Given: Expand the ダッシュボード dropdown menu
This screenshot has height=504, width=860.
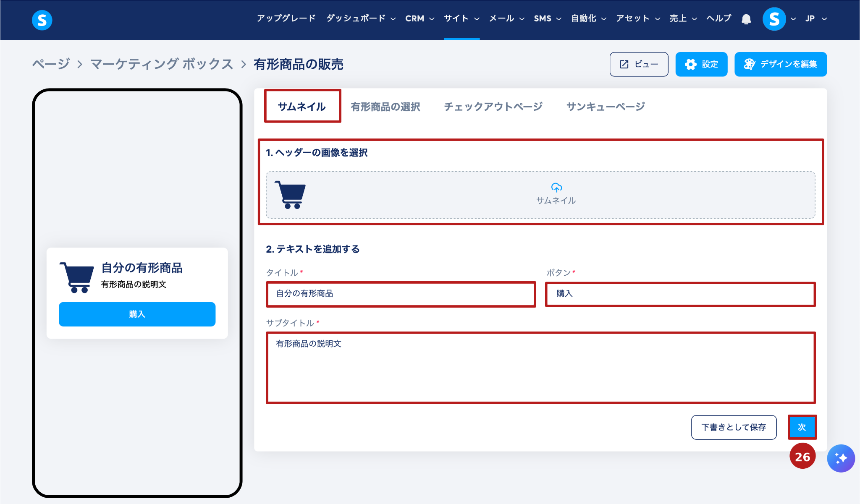Looking at the screenshot, I should (361, 18).
